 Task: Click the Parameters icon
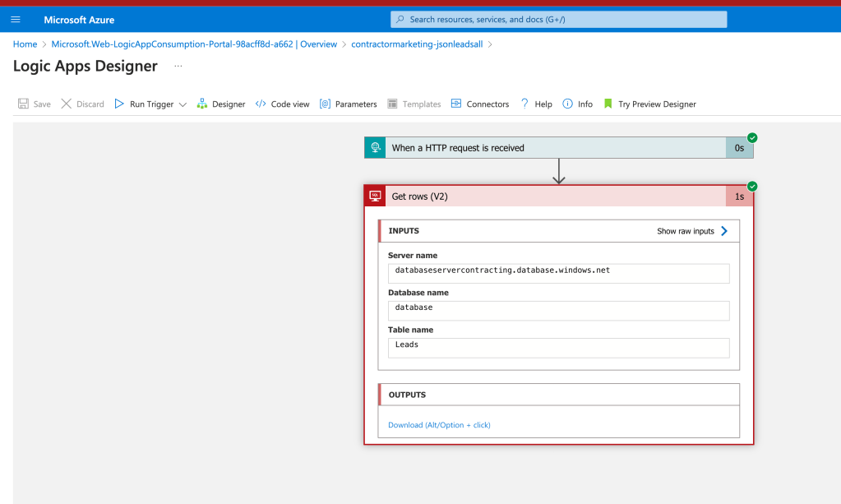tap(325, 104)
